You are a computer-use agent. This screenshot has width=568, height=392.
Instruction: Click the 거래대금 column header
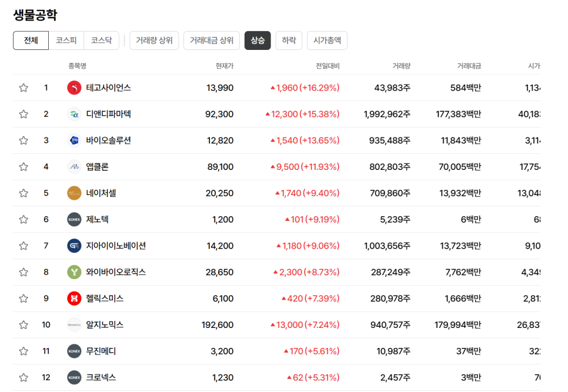click(x=469, y=66)
